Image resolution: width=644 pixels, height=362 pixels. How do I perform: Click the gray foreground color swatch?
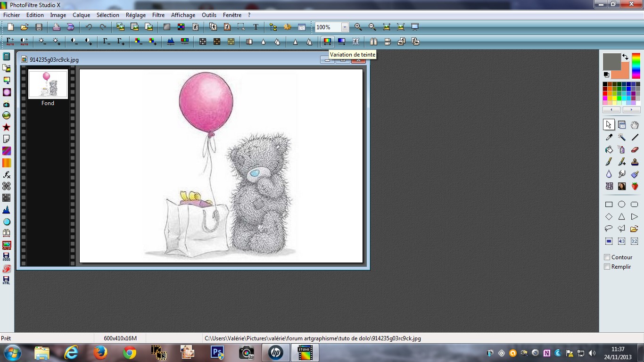click(x=611, y=61)
